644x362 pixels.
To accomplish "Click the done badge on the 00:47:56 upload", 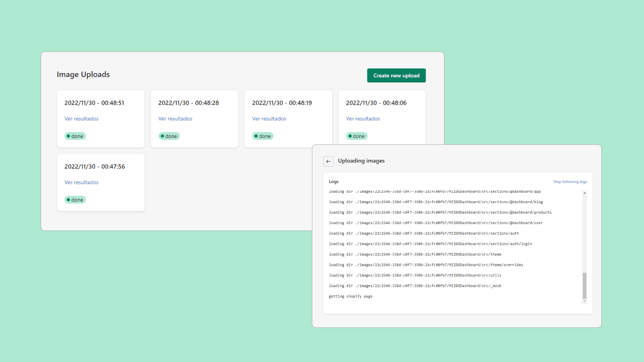I will click(75, 200).
